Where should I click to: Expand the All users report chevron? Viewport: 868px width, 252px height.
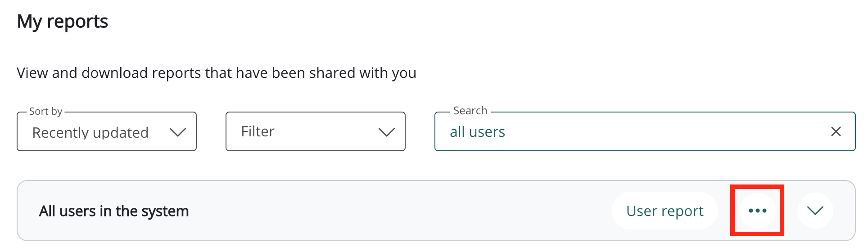pyautogui.click(x=815, y=211)
